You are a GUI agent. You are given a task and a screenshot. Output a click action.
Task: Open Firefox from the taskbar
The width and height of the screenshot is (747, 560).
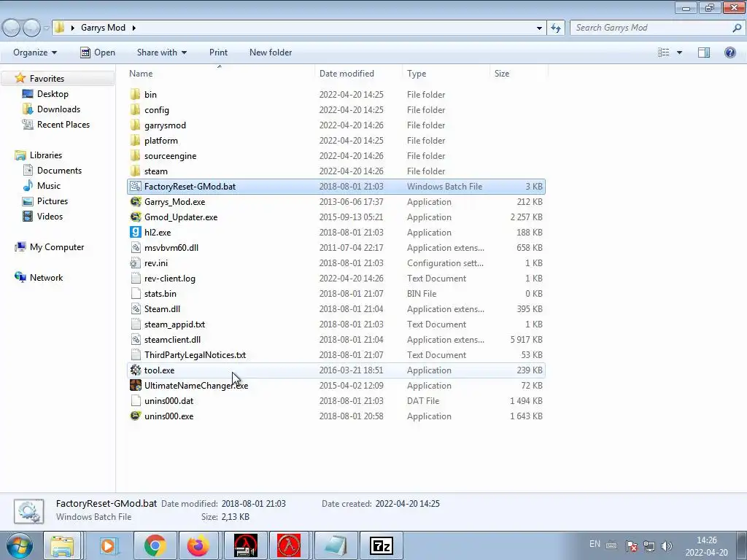tap(198, 545)
